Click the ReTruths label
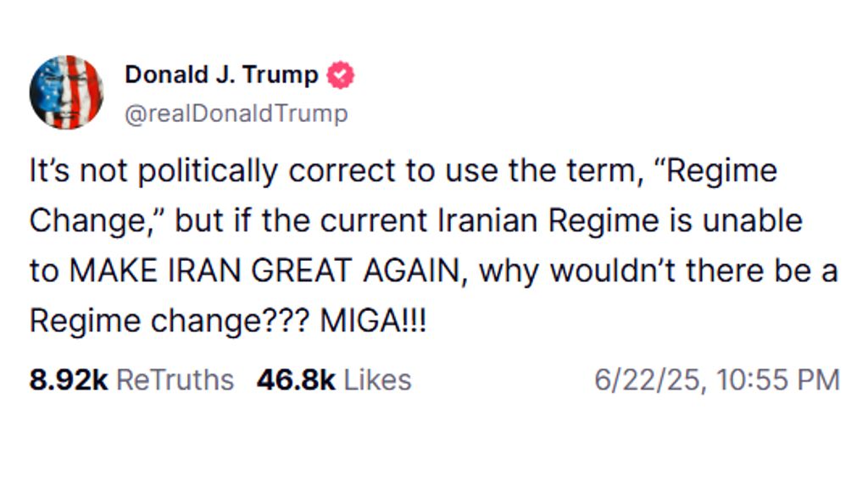This screenshot has width=868, height=488. (174, 380)
